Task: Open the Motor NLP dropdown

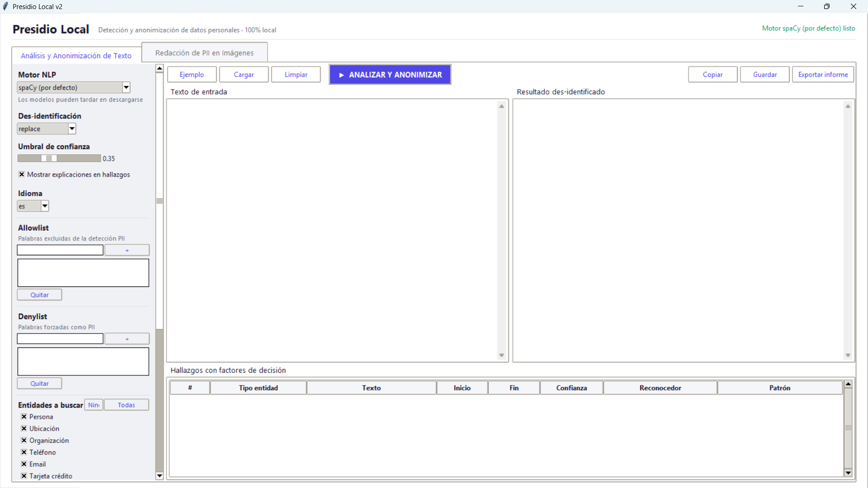Action: tap(126, 88)
